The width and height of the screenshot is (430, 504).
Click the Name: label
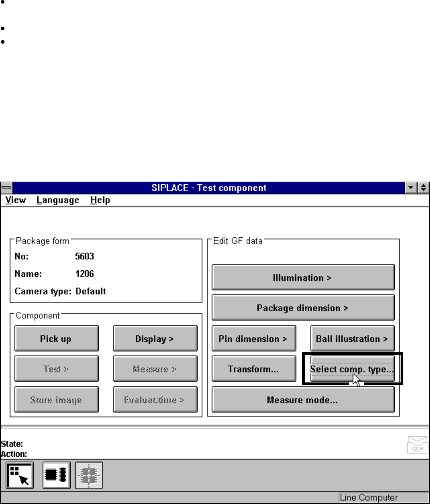[28, 273]
